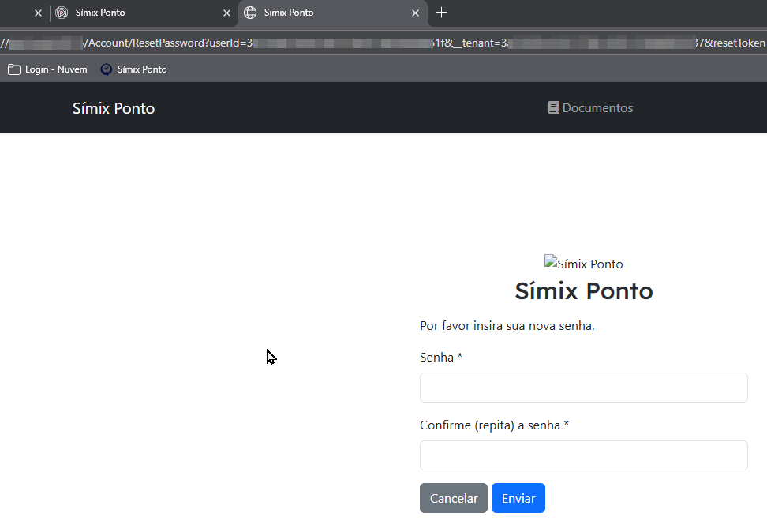
Task: Click the circular favicon on inactive tab
Action: click(62, 13)
